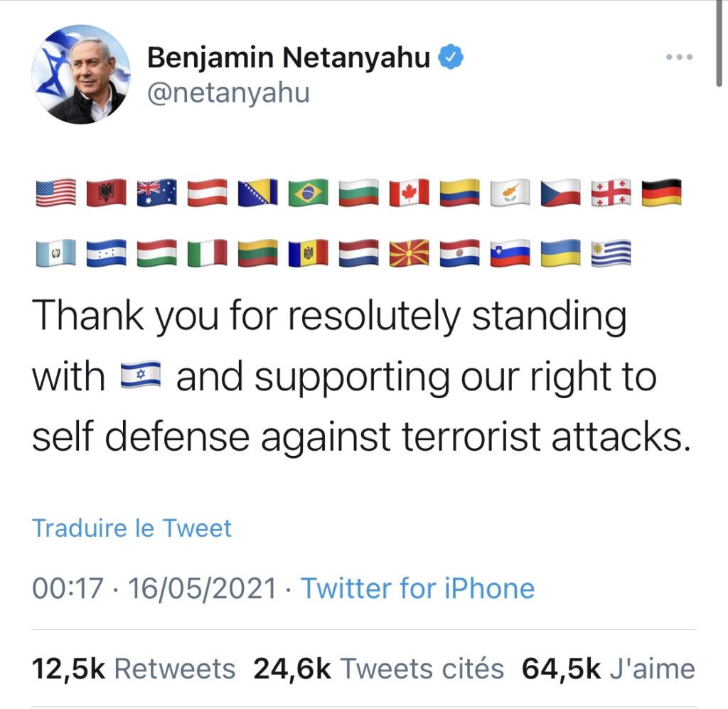728x709 pixels.
Task: View the 12,5k Retweets list
Action: 134,669
